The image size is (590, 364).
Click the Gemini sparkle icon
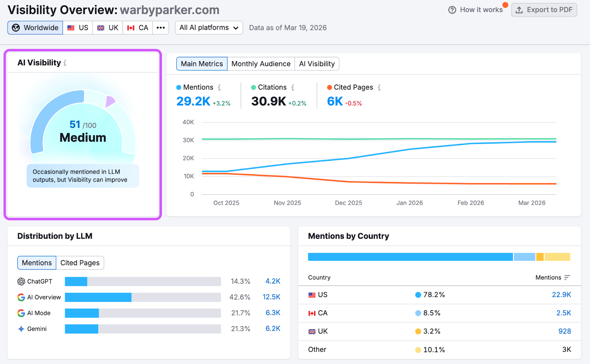tap(21, 329)
